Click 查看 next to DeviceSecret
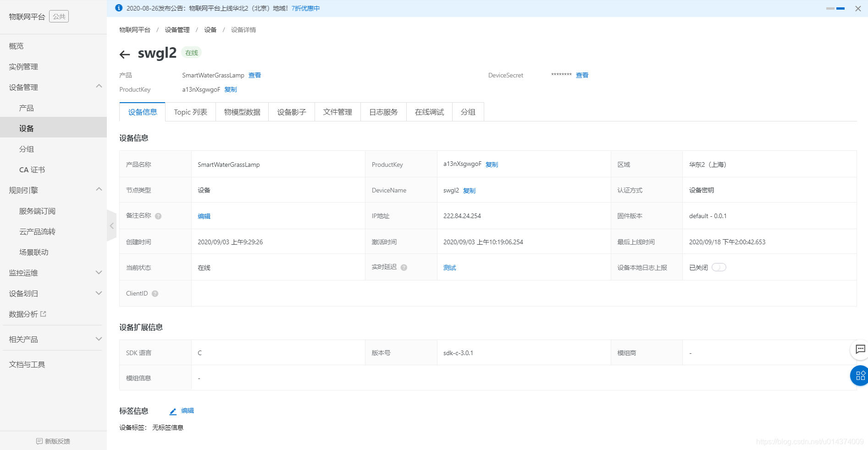 (x=582, y=75)
